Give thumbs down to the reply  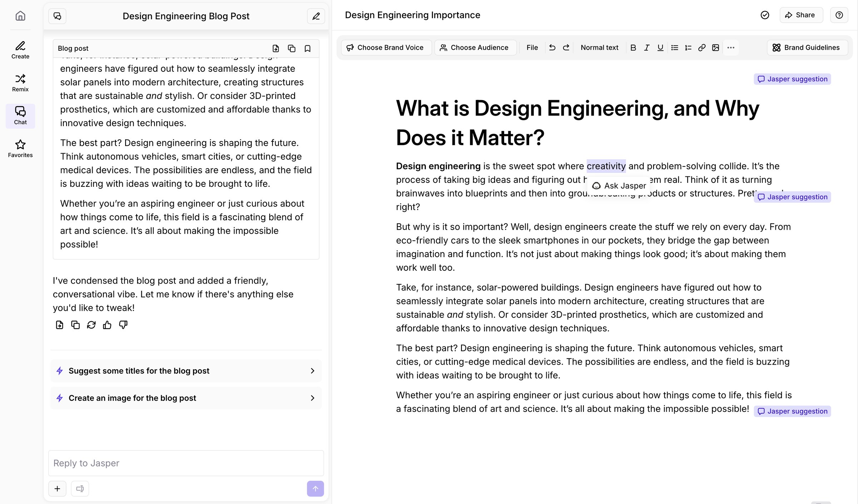[123, 325]
